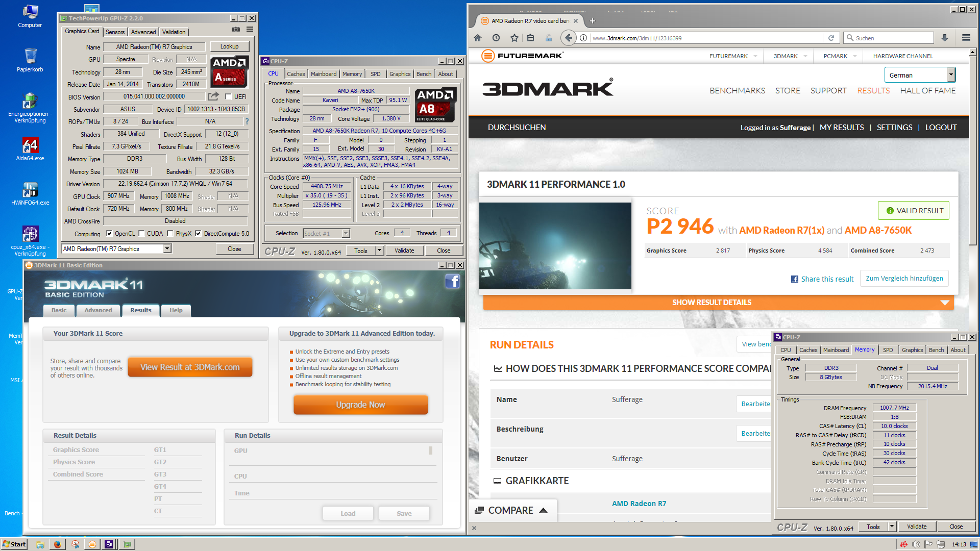Click the BIOS export share icon in GPU-Z

[214, 96]
